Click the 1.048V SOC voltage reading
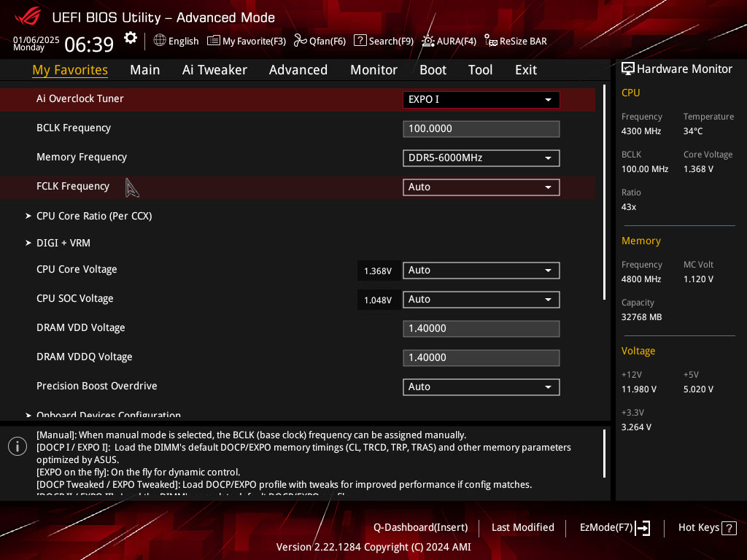The width and height of the screenshot is (747, 560). [379, 300]
